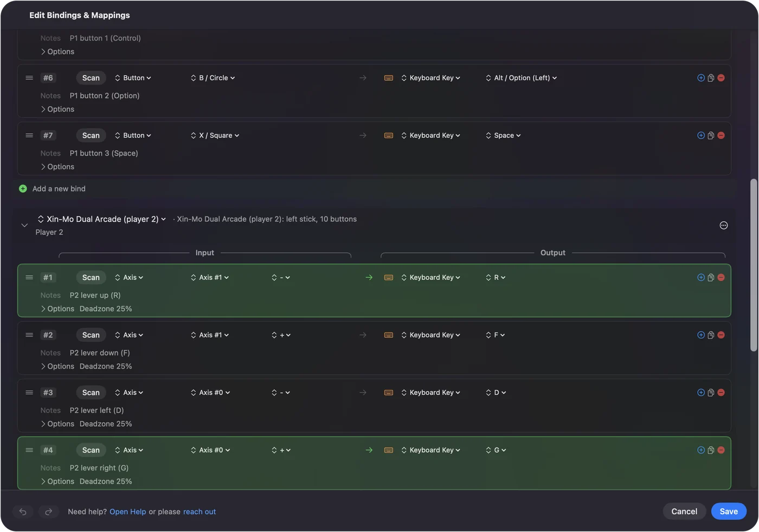Edit the 'Player 2' device label

click(x=49, y=232)
